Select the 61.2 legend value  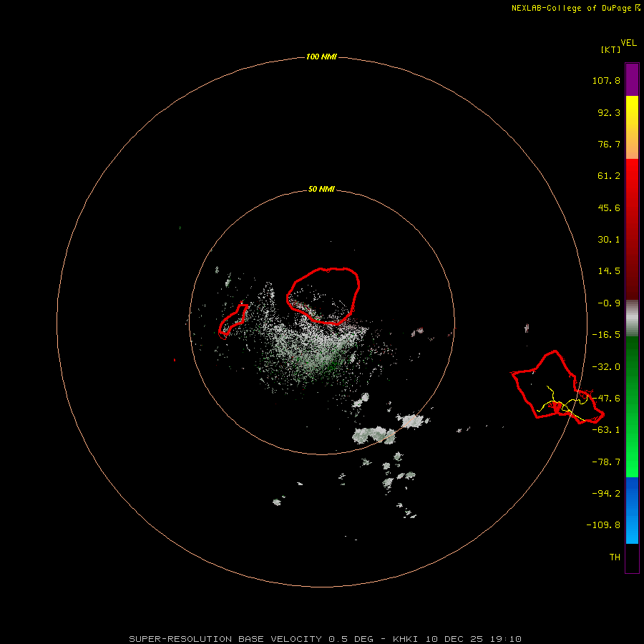[x=609, y=176]
